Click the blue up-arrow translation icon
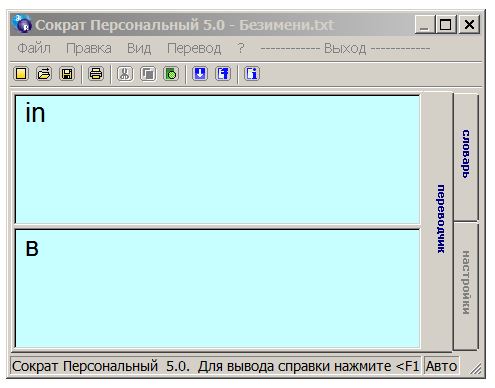 click(x=223, y=74)
